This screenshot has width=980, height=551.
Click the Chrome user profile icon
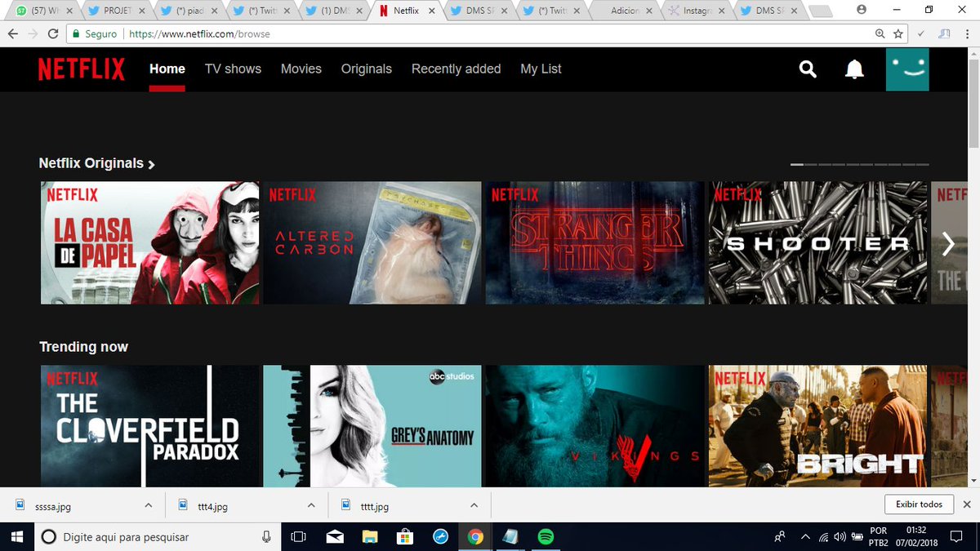862,9
